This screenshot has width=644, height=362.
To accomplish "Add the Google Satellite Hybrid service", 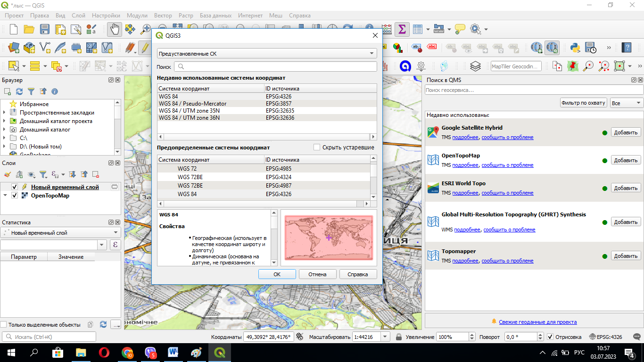I will click(x=626, y=132).
